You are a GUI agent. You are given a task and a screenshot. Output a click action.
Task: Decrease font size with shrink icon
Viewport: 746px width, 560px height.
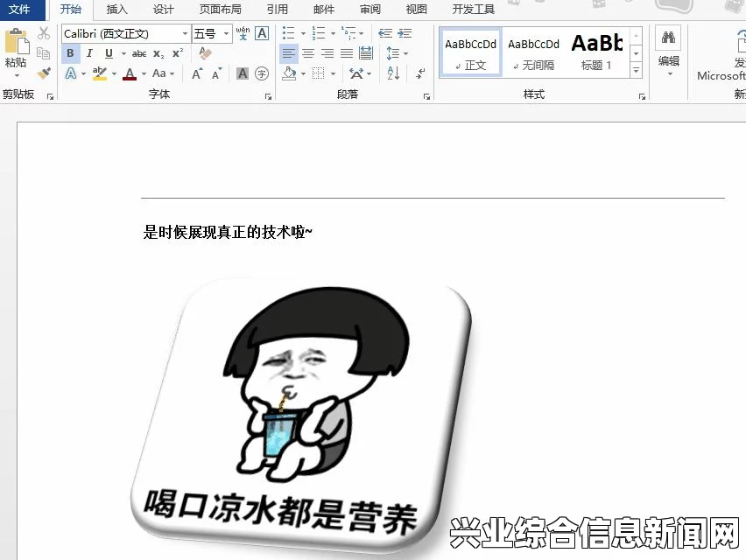click(x=217, y=73)
